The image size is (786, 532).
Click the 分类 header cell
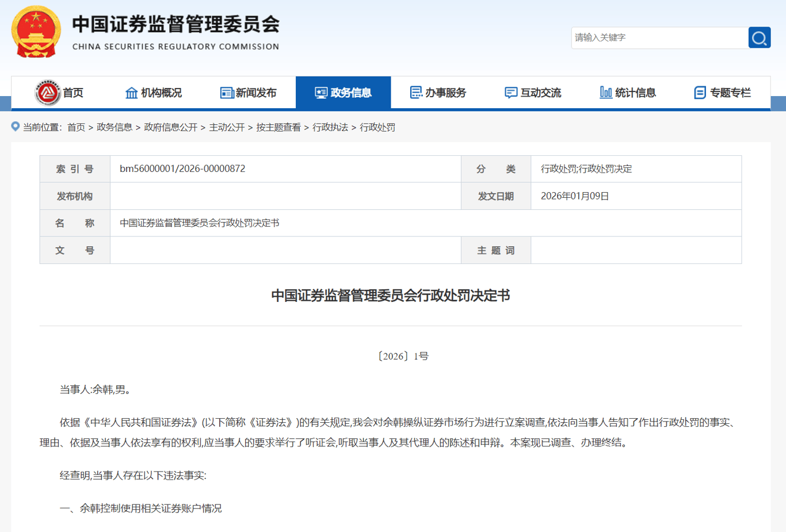(496, 169)
